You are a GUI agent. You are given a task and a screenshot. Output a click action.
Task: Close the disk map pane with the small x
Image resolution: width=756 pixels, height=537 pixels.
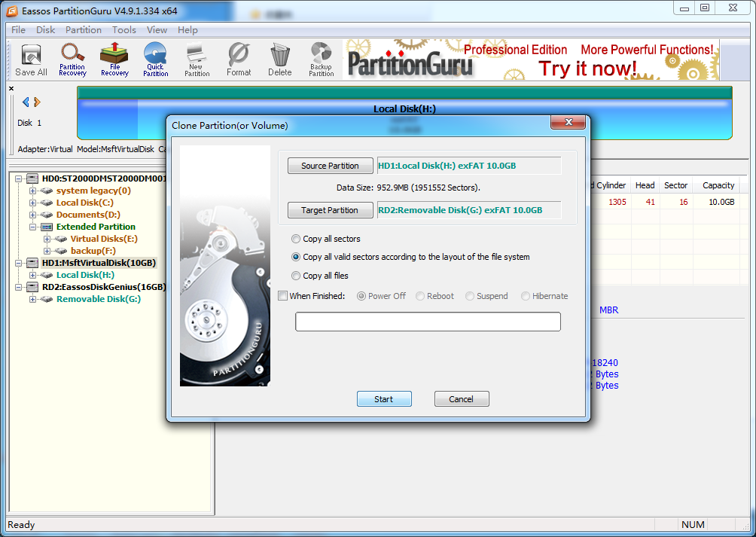(11, 88)
